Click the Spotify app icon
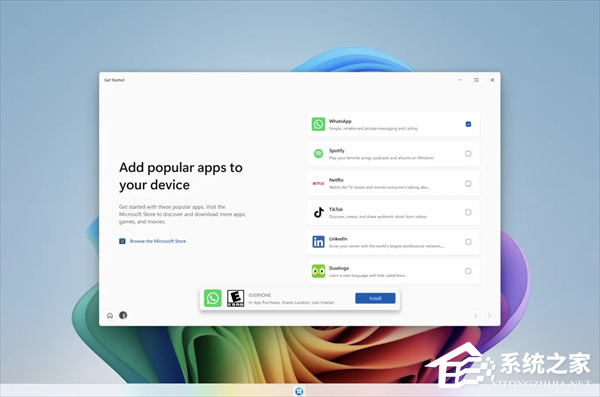Image resolution: width=600 pixels, height=397 pixels. pos(318,154)
